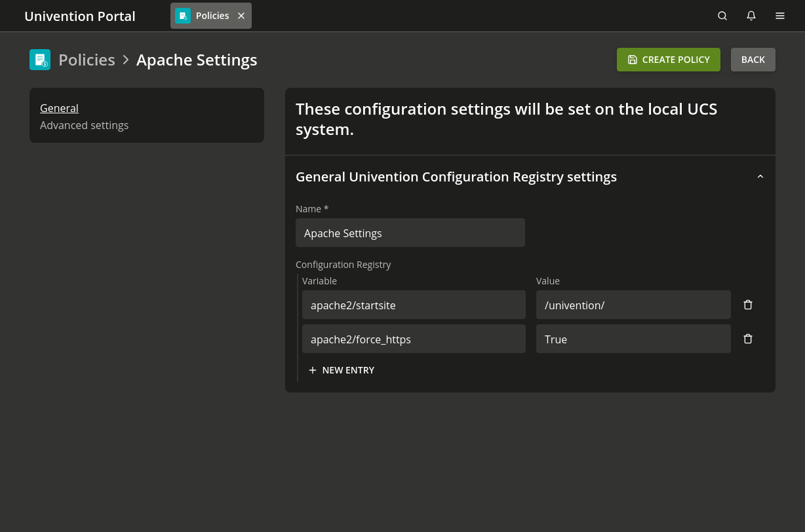The height and width of the screenshot is (532, 805).
Task: Click the Policies module icon in header
Action: (x=40, y=60)
